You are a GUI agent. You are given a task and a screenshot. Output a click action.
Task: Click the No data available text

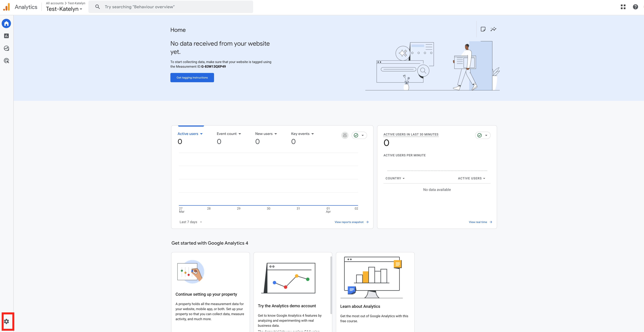pos(437,190)
